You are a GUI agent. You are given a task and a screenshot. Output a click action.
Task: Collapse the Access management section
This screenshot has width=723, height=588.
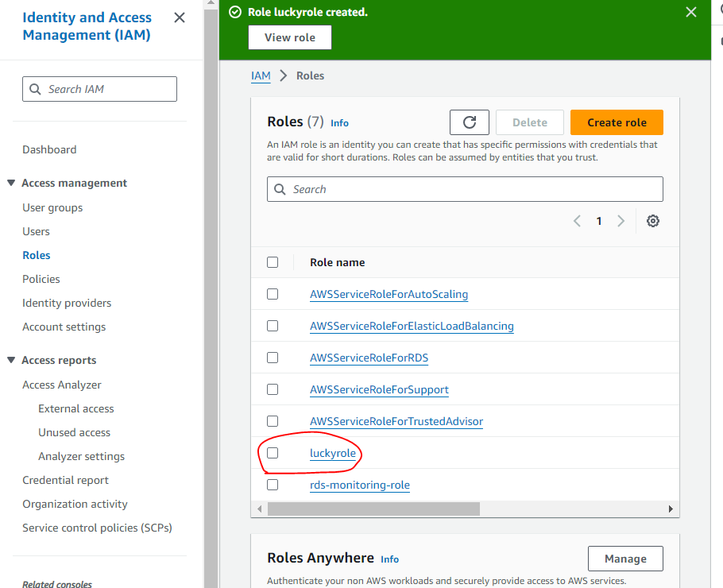coord(12,183)
